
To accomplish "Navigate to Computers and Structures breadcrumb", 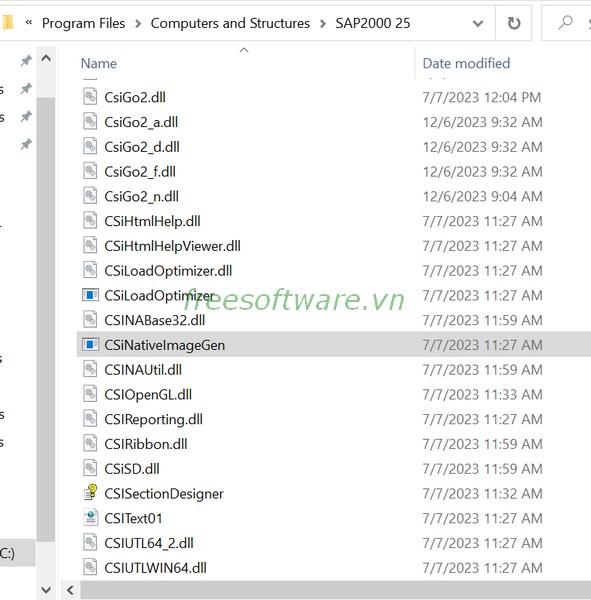I will 230,23.
